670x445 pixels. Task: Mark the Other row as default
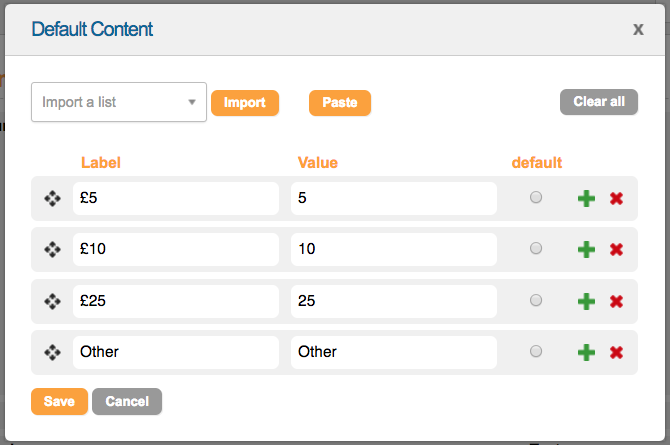click(536, 351)
